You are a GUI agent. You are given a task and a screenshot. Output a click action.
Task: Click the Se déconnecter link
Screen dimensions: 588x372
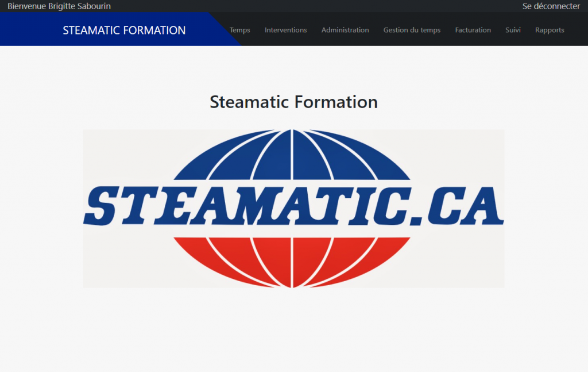pyautogui.click(x=551, y=6)
